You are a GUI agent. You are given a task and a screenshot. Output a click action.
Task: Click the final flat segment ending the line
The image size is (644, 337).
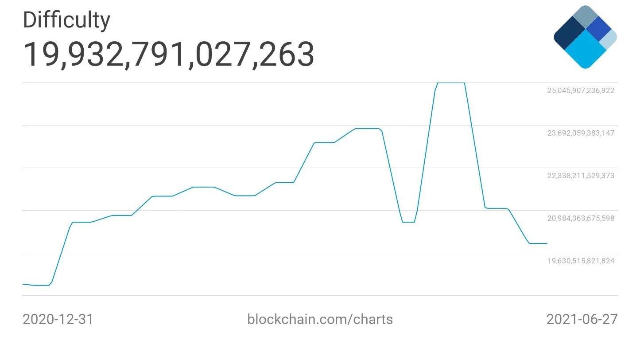pos(538,243)
